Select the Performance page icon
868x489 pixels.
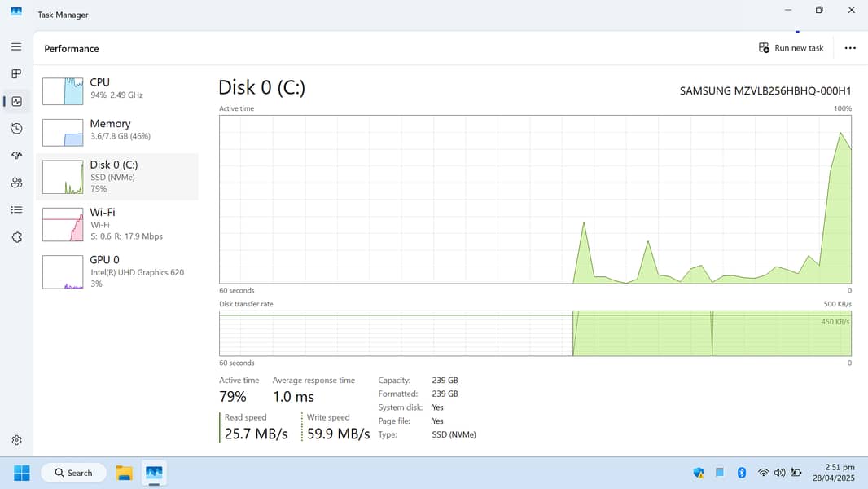(x=16, y=101)
